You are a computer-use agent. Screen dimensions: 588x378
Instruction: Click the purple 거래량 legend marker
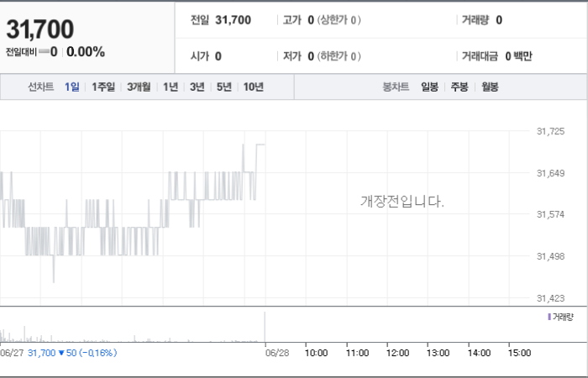tap(549, 317)
